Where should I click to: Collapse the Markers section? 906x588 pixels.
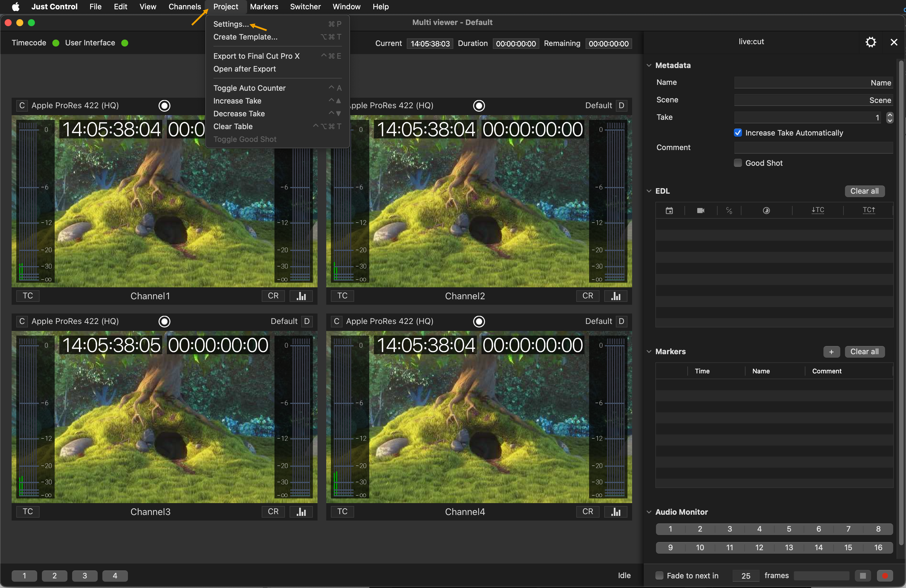(x=649, y=352)
